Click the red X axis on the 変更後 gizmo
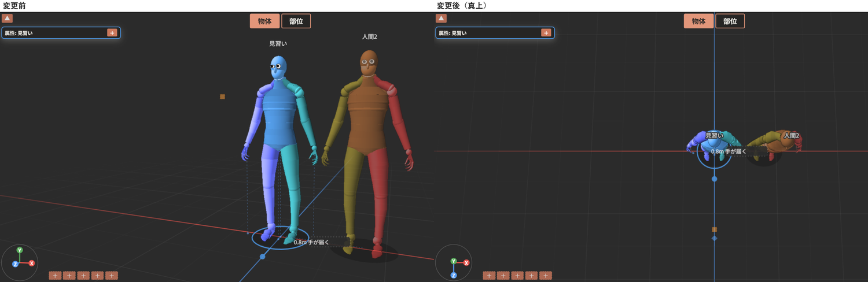Screen dimensions: 868x282 466,263
